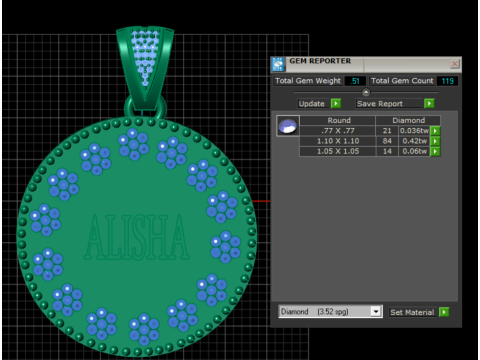Viewport: 480px width, 360px height.
Task: Click the Save Report button label
Action: [390, 104]
